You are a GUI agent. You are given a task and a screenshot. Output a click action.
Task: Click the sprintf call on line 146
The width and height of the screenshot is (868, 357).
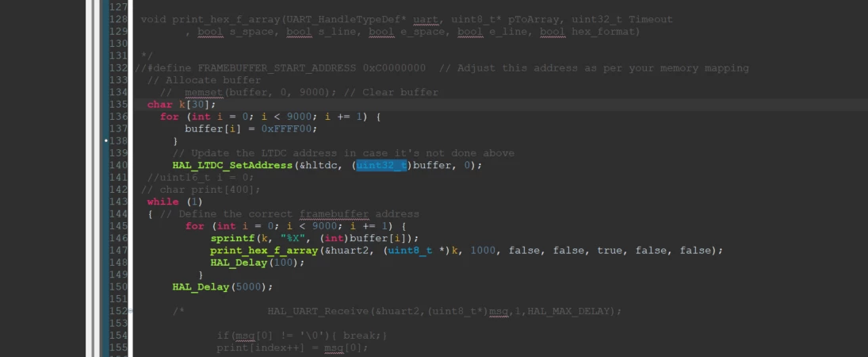(232, 238)
